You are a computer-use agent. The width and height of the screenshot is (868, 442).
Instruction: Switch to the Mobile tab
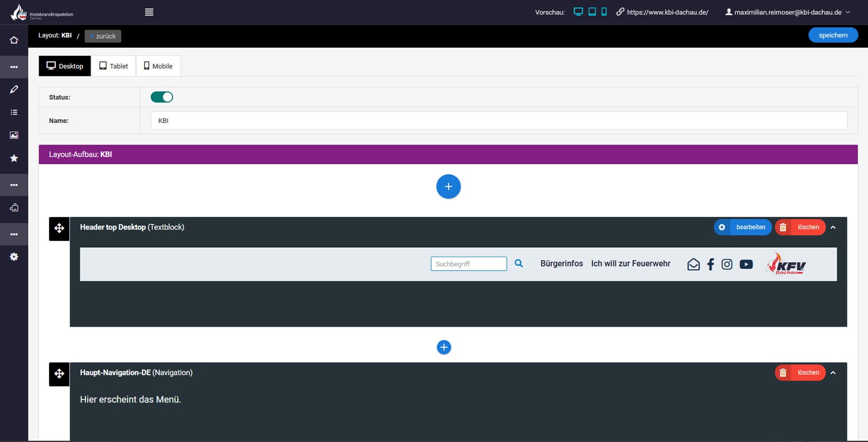(x=158, y=66)
